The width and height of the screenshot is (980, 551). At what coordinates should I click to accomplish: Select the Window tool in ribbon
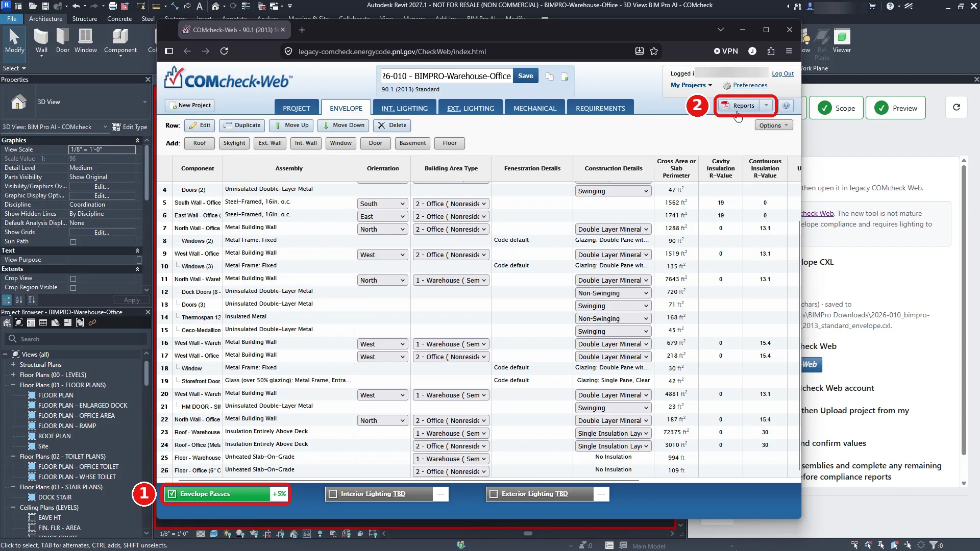[85, 41]
